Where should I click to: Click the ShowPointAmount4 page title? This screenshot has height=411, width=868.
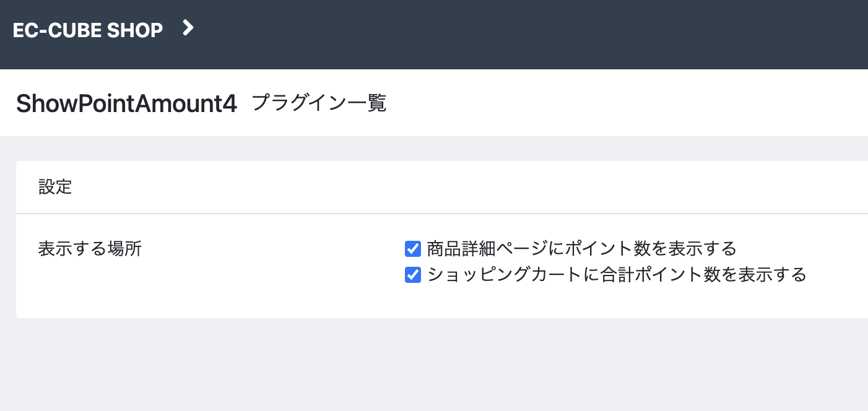[x=126, y=104]
